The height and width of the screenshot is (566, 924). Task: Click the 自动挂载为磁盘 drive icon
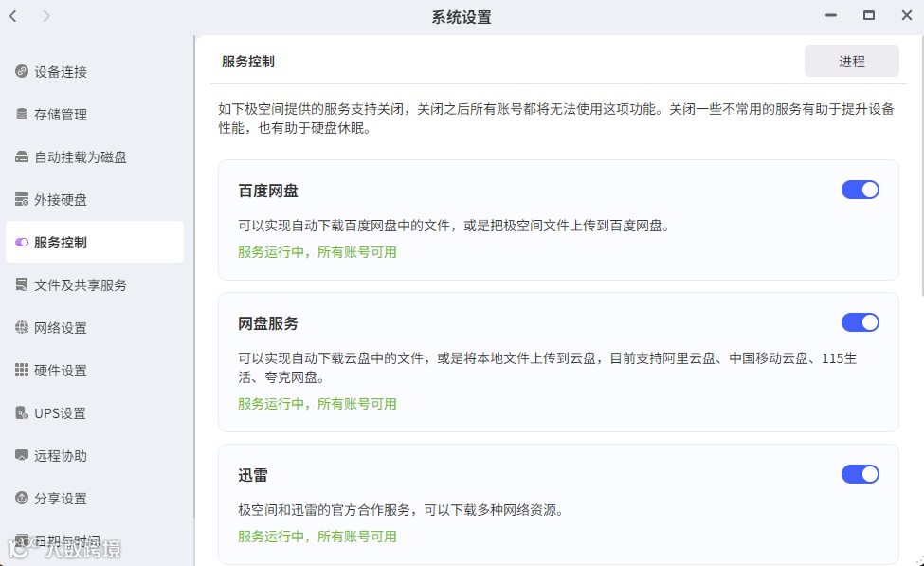point(22,156)
